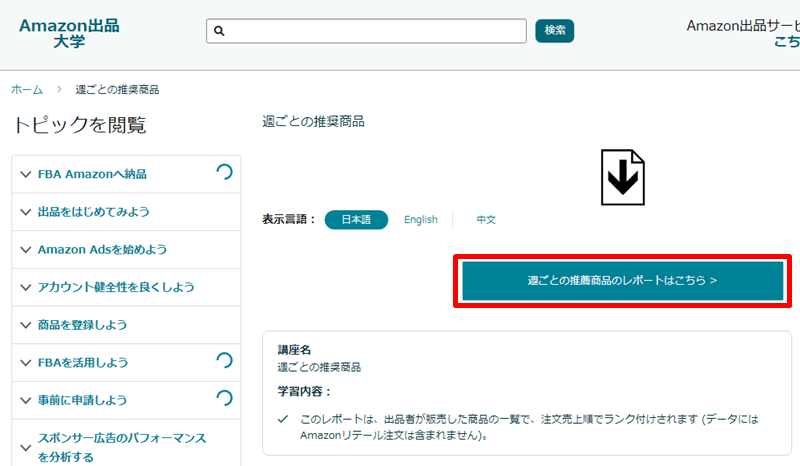Expand スポンサー広告のパフォーマンスを分析する chevron
The image size is (800, 466).
tap(26, 448)
